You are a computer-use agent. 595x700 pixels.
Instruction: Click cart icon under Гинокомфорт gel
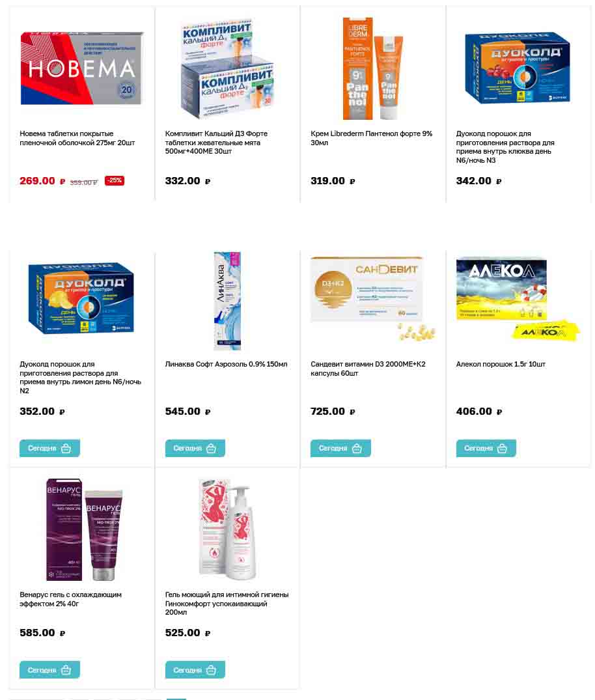pyautogui.click(x=211, y=669)
